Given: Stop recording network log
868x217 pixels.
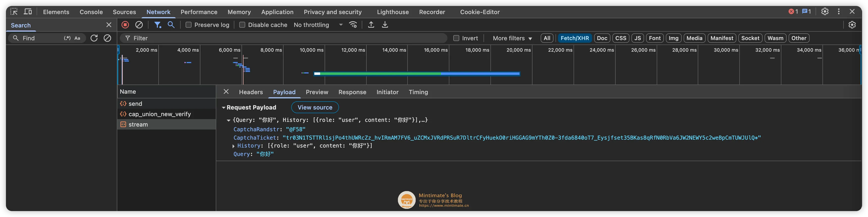Looking at the screenshot, I should tap(125, 24).
